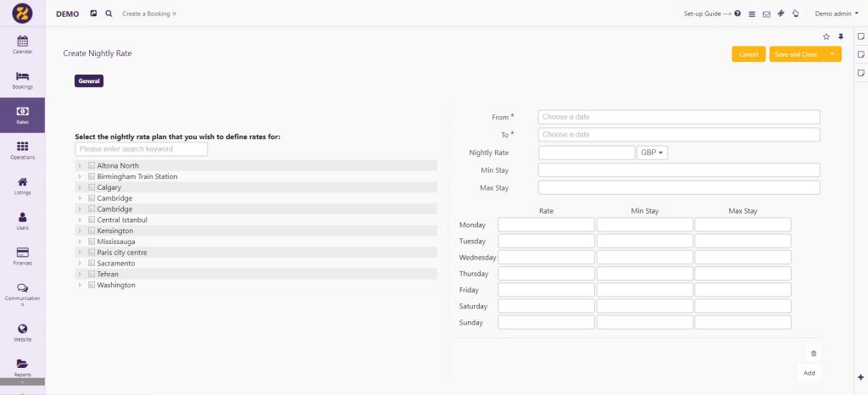Expand the Washington tree node
This screenshot has width=868, height=395.
pos(80,285)
